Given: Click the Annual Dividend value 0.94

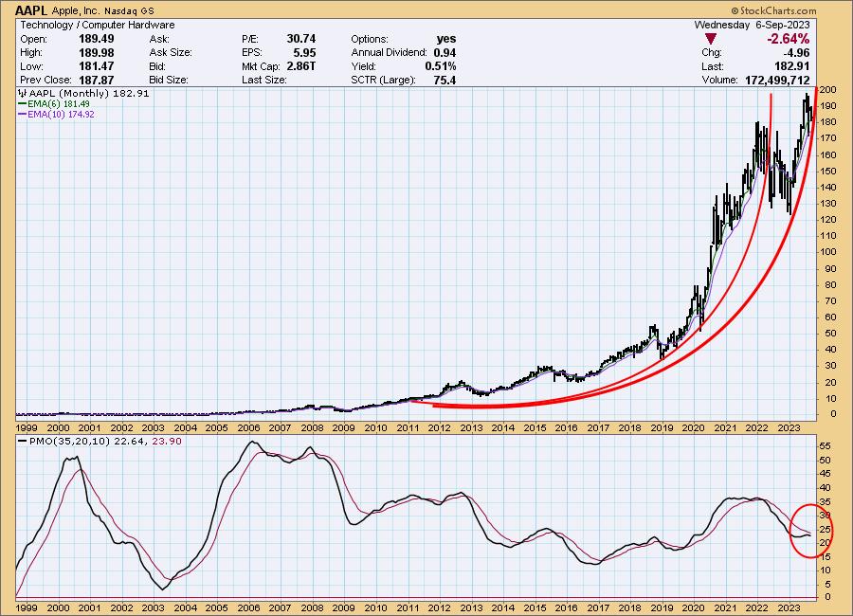Looking at the screenshot, I should [445, 53].
